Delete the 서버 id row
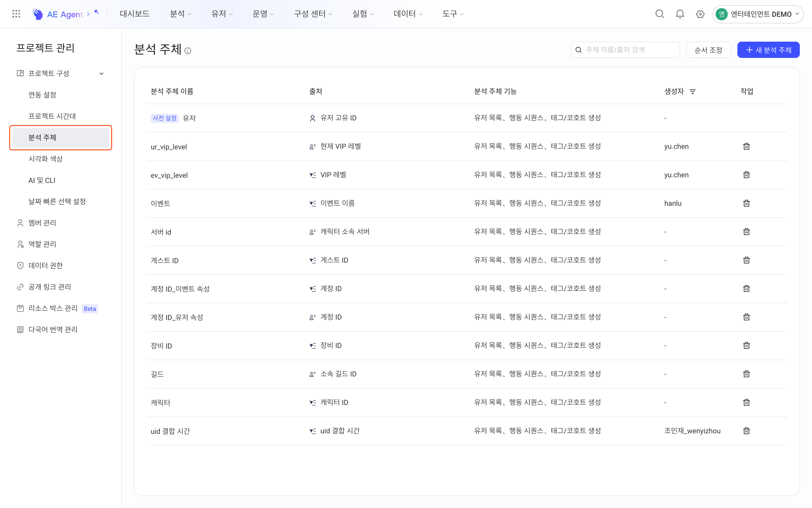The height and width of the screenshot is (508, 812). coord(746,231)
